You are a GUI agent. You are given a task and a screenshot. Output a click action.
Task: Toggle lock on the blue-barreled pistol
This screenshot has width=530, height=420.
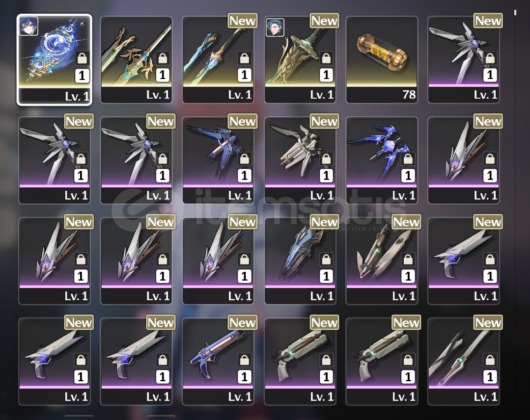245,360
